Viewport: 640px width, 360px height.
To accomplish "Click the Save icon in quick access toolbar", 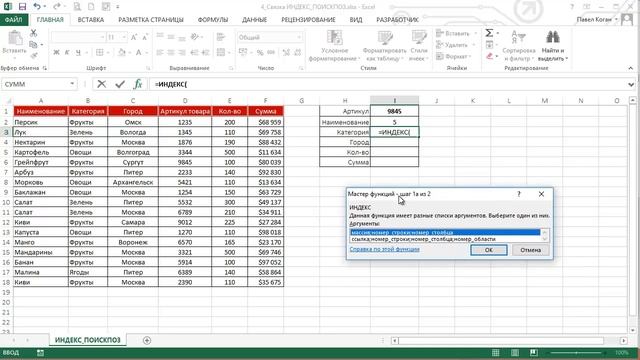I will (x=22, y=7).
